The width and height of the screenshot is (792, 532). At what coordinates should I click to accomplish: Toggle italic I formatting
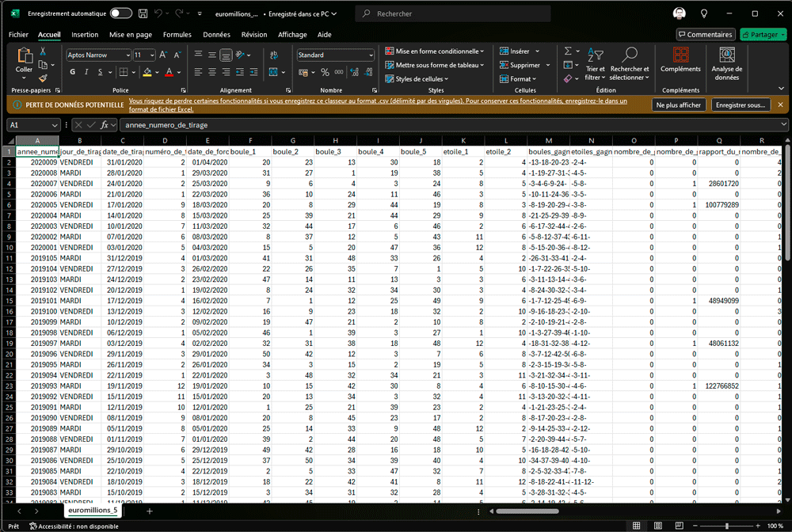click(x=86, y=72)
